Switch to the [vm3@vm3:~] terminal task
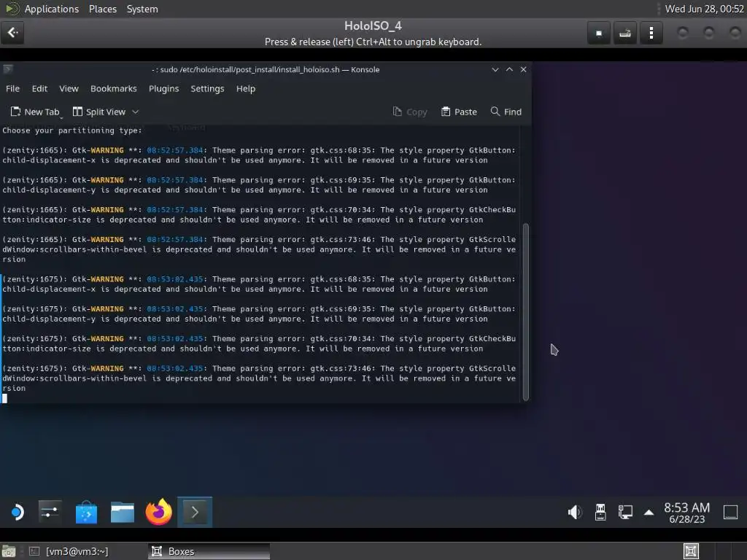This screenshot has width=747, height=560. [x=69, y=551]
